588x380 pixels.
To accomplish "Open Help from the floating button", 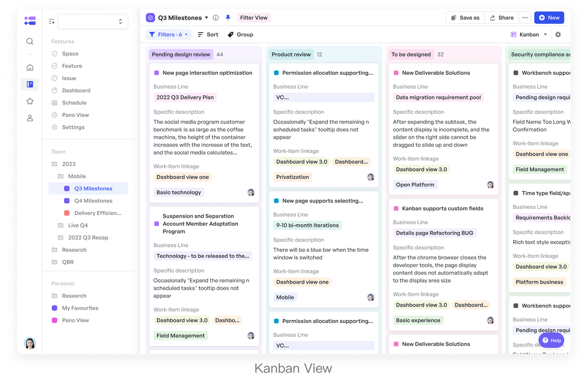I will [x=551, y=340].
